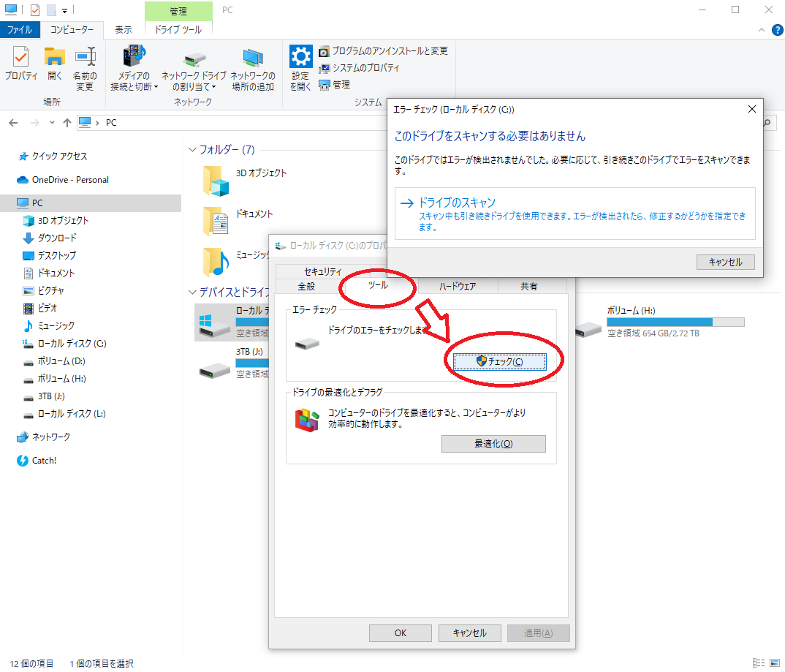
Task: Click the チェック(C) button
Action: pyautogui.click(x=499, y=361)
